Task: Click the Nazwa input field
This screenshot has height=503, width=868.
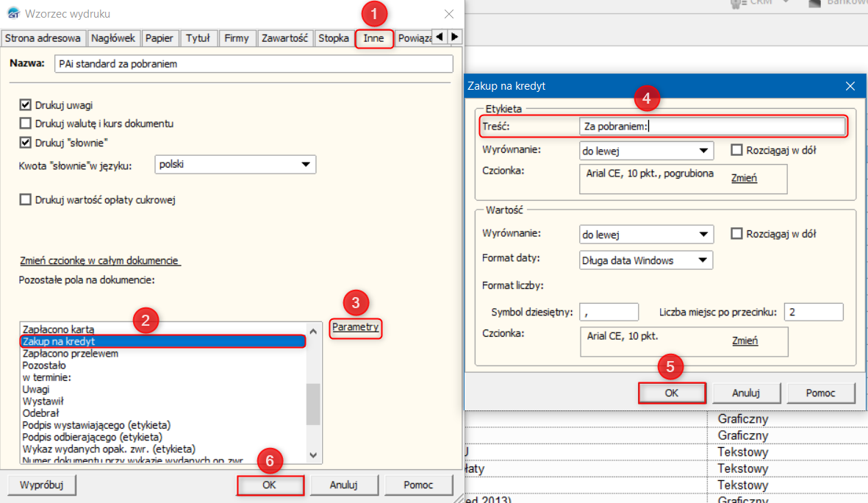Action: [254, 64]
